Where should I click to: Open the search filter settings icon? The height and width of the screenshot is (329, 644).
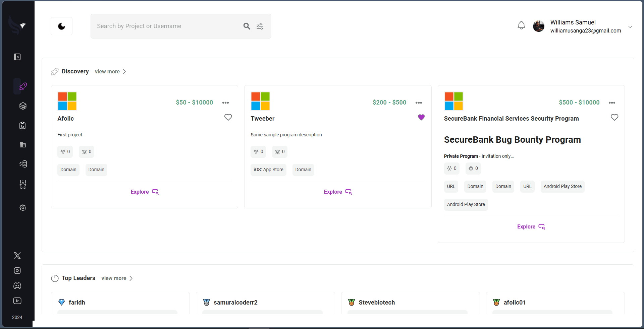[x=260, y=26]
